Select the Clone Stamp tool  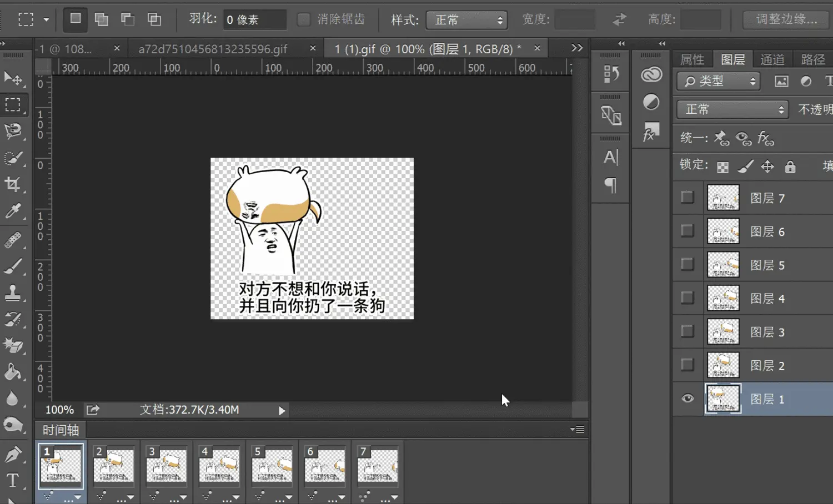click(x=13, y=293)
